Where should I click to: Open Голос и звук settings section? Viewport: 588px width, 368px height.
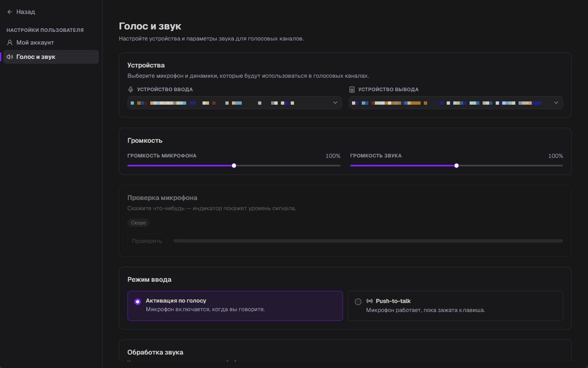[51, 57]
